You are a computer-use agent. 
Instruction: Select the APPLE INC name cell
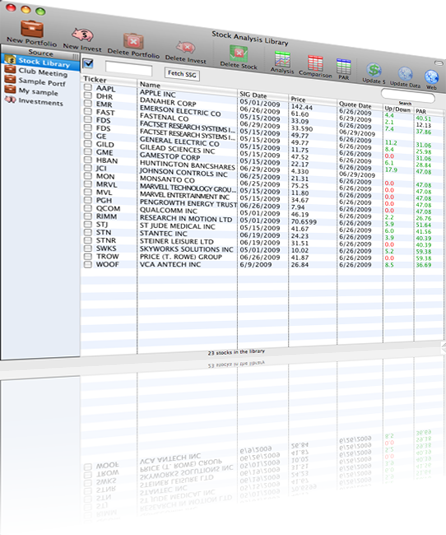[158, 93]
